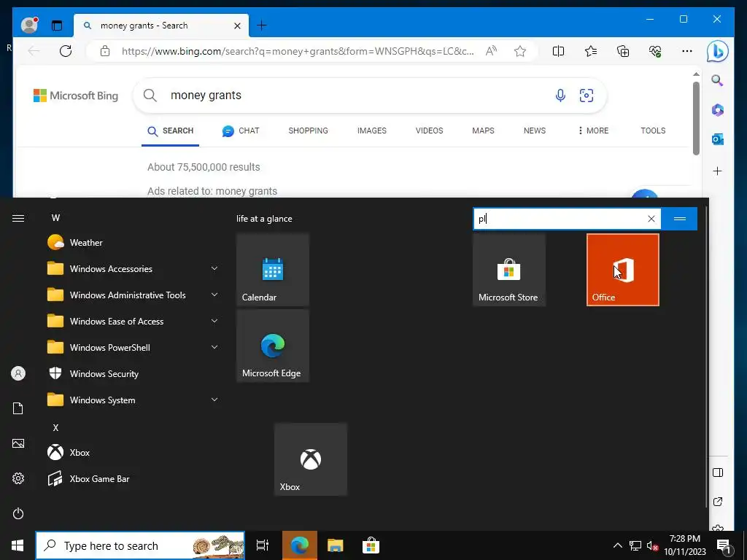Expand Windows PowerShell folder chevron
Screen dimensions: 747x560
tap(214, 347)
